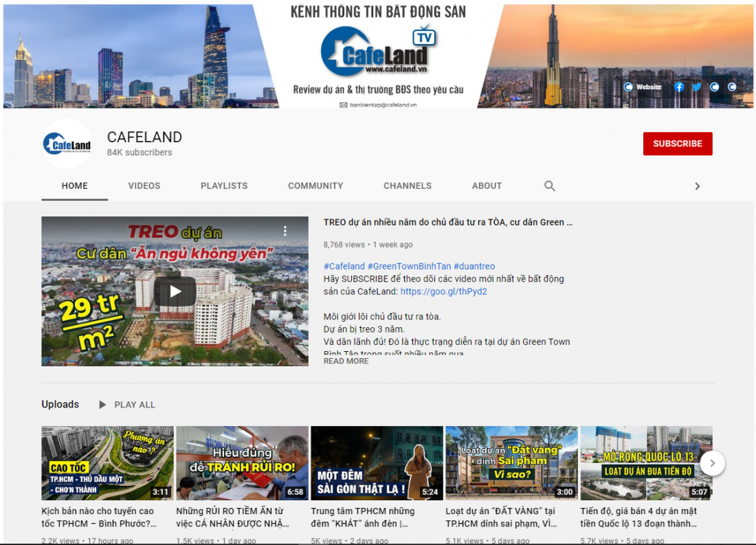Click the Play All triangle icon
Image resolution: width=756 pixels, height=545 pixels.
102,405
